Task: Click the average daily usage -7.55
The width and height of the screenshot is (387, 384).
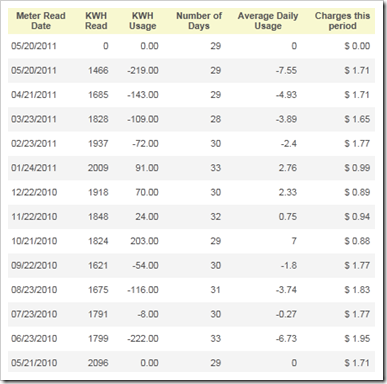Action: (286, 70)
